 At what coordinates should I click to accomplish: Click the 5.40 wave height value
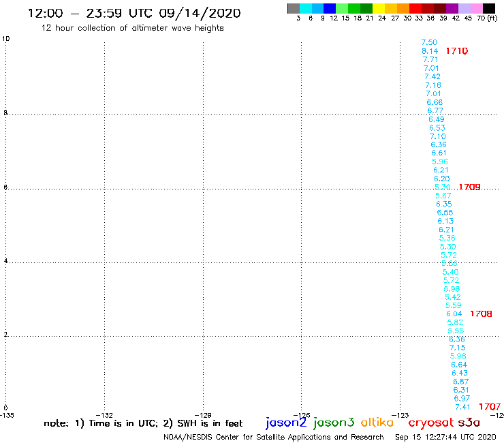pyautogui.click(x=450, y=272)
